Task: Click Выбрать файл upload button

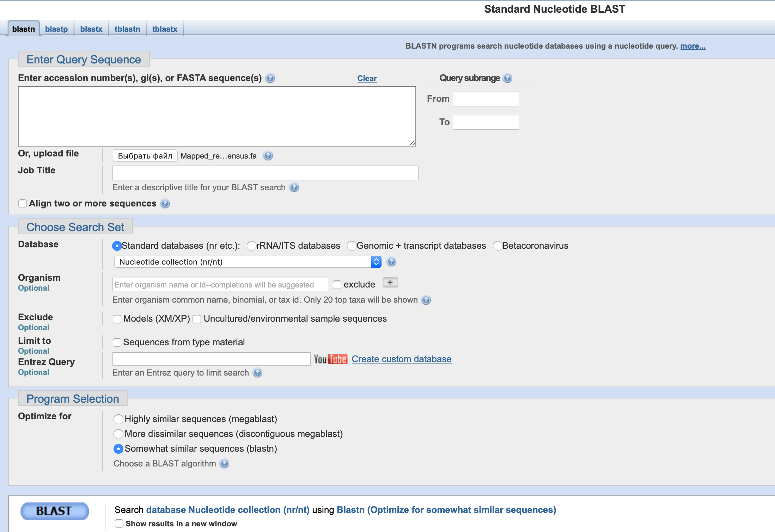Action: tap(145, 156)
